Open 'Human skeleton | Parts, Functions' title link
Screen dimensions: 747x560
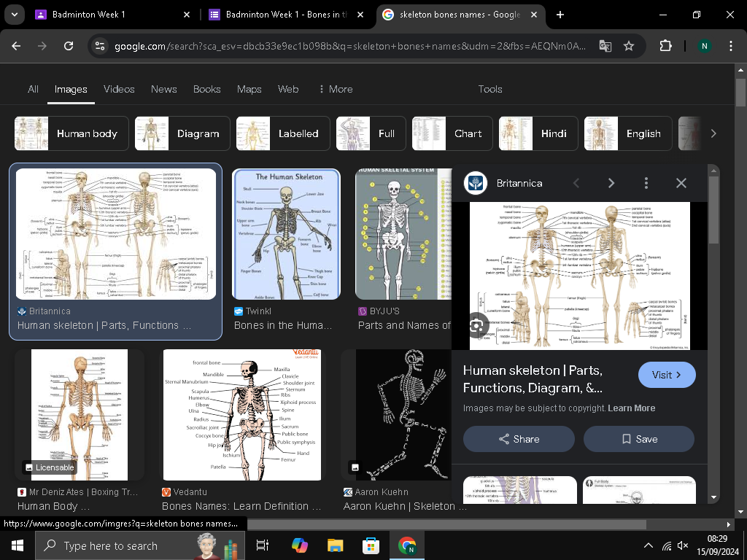(533, 379)
